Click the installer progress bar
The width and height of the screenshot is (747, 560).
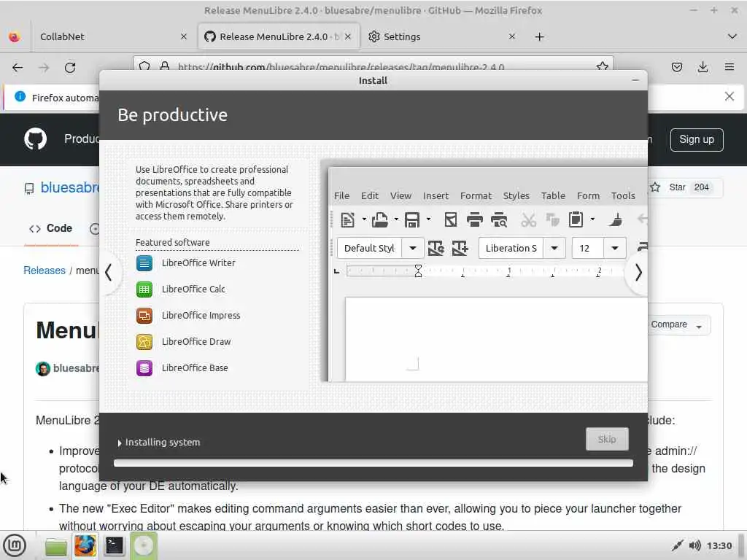[373, 463]
